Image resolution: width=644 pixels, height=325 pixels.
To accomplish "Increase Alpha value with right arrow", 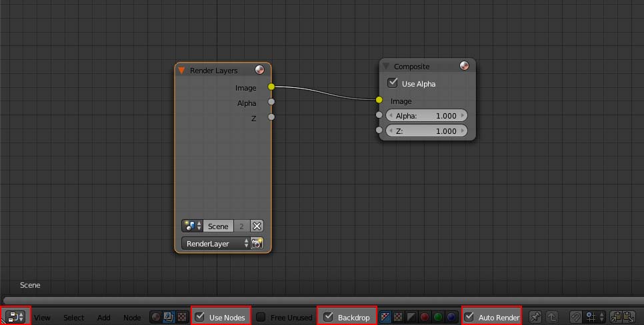I will [463, 116].
